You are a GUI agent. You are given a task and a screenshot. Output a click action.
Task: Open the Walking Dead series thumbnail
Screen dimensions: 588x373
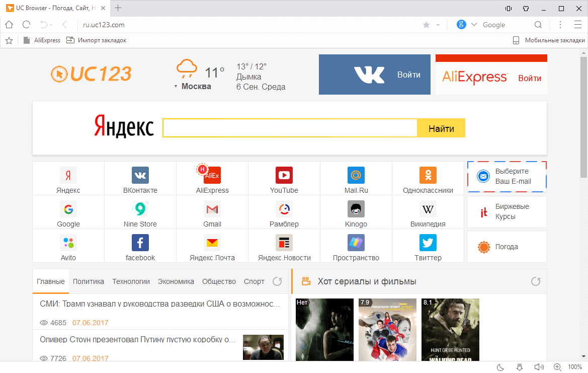tap(450, 330)
